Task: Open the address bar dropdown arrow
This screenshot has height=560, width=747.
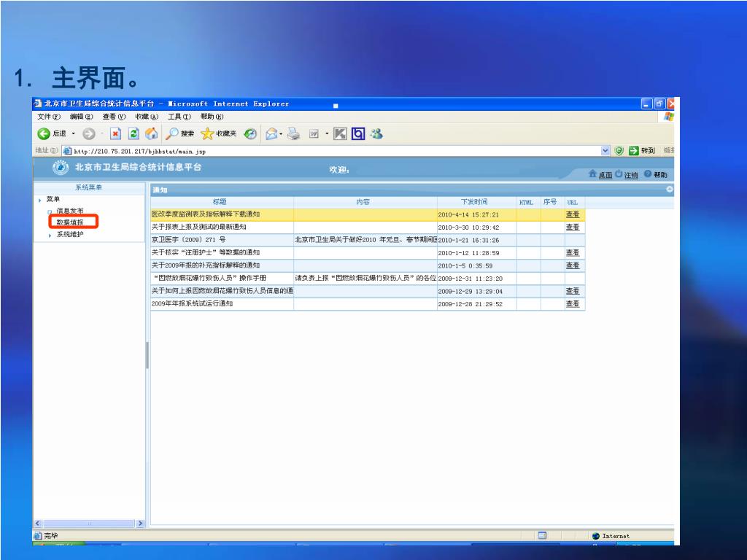Action: 605,151
